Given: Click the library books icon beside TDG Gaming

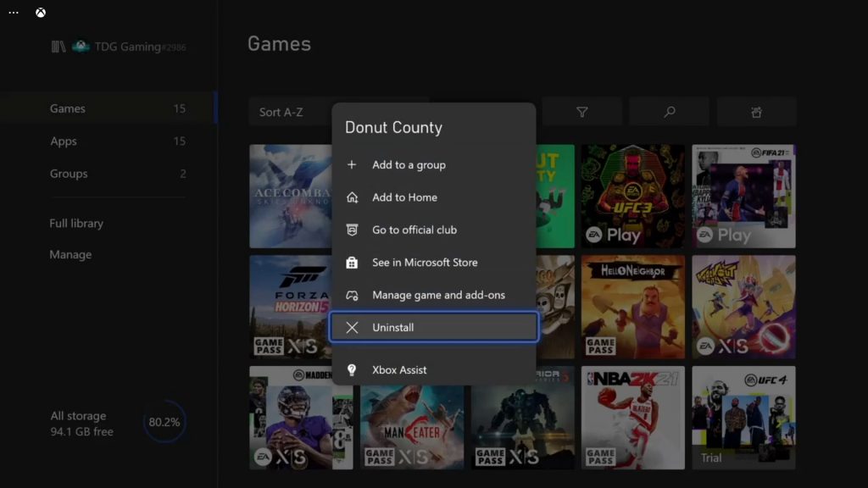Looking at the screenshot, I should pyautogui.click(x=58, y=47).
